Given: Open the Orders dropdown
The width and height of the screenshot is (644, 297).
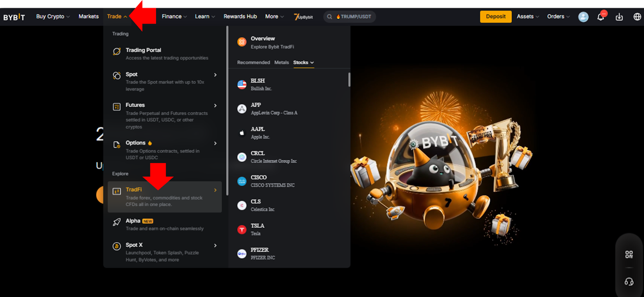Looking at the screenshot, I should pos(558,17).
